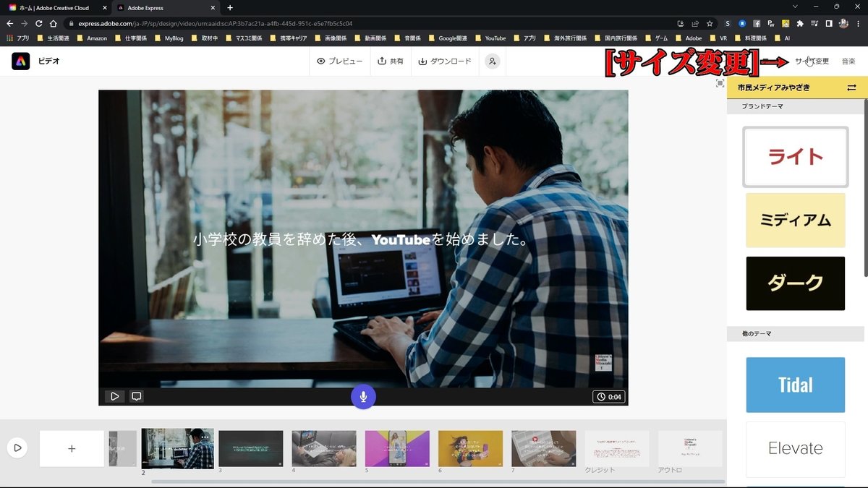The width and height of the screenshot is (868, 488).
Task: Open the サイズ変更 resize tab
Action: click(812, 61)
